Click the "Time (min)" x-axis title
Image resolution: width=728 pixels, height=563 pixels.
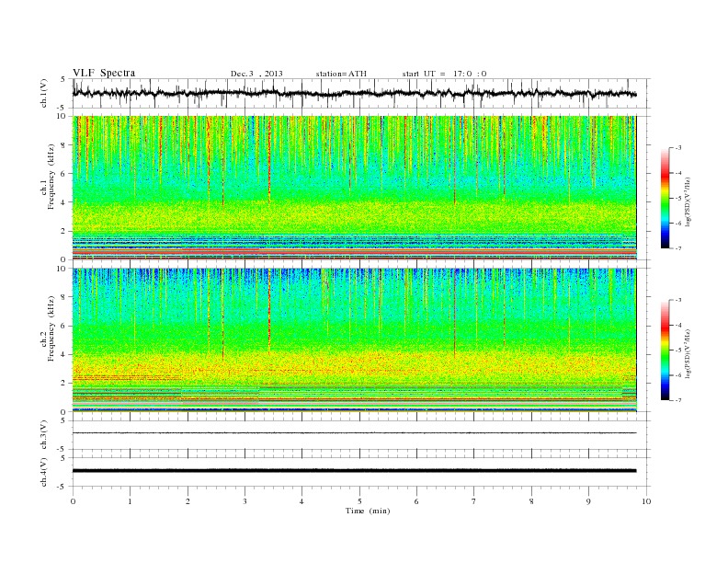(368, 511)
